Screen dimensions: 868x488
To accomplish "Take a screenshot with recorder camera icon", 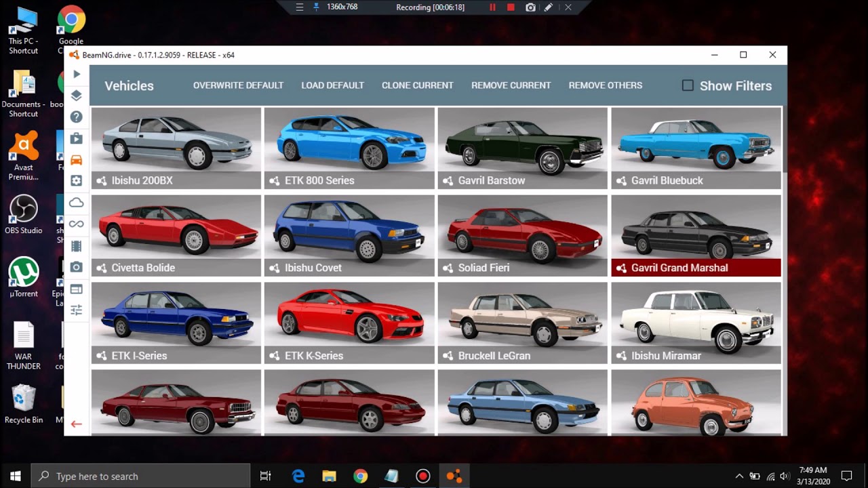I will click(x=530, y=7).
